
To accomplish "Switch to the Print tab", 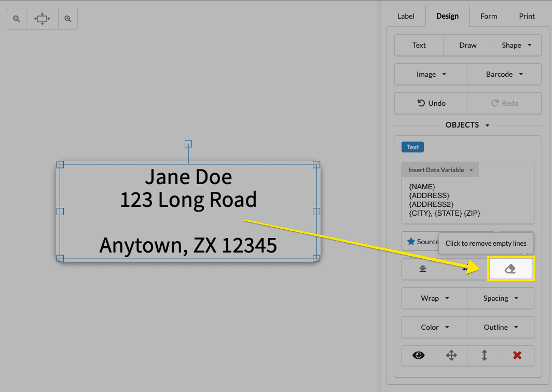I will pyautogui.click(x=527, y=16).
